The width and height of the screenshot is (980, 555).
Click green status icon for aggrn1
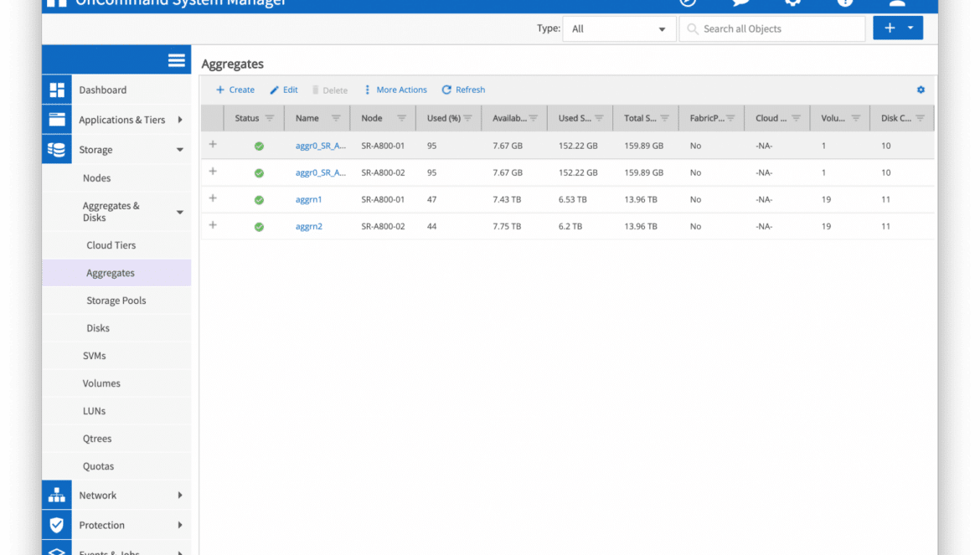click(259, 200)
